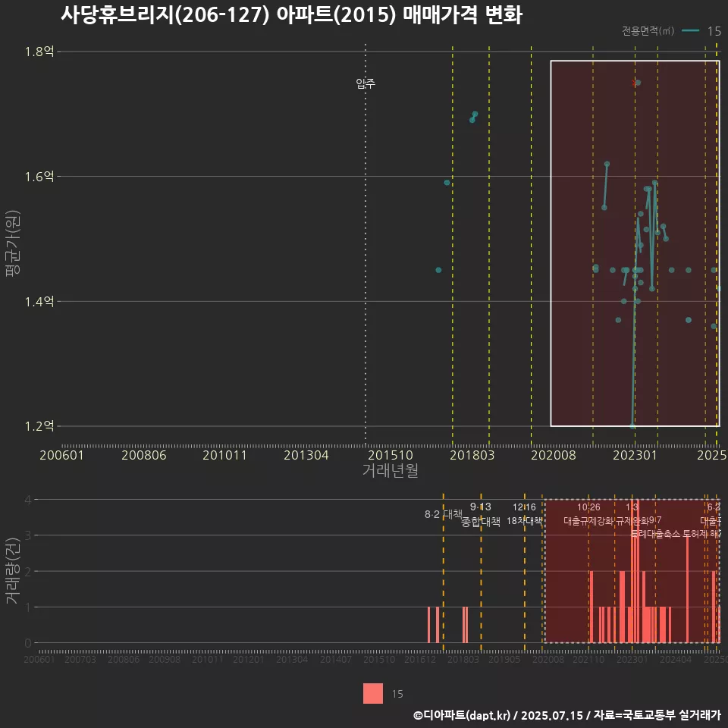Click 202008 on the price chart axis
The image size is (728, 728).
click(554, 455)
